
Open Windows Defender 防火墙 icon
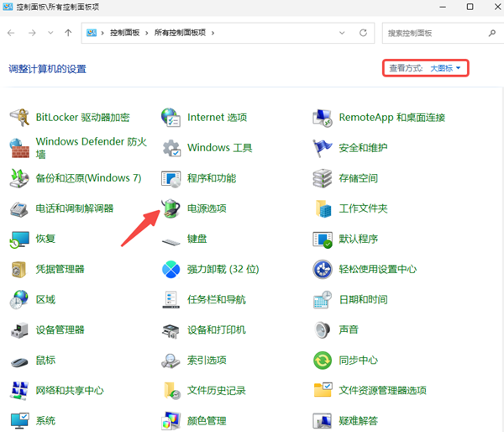coord(20,148)
